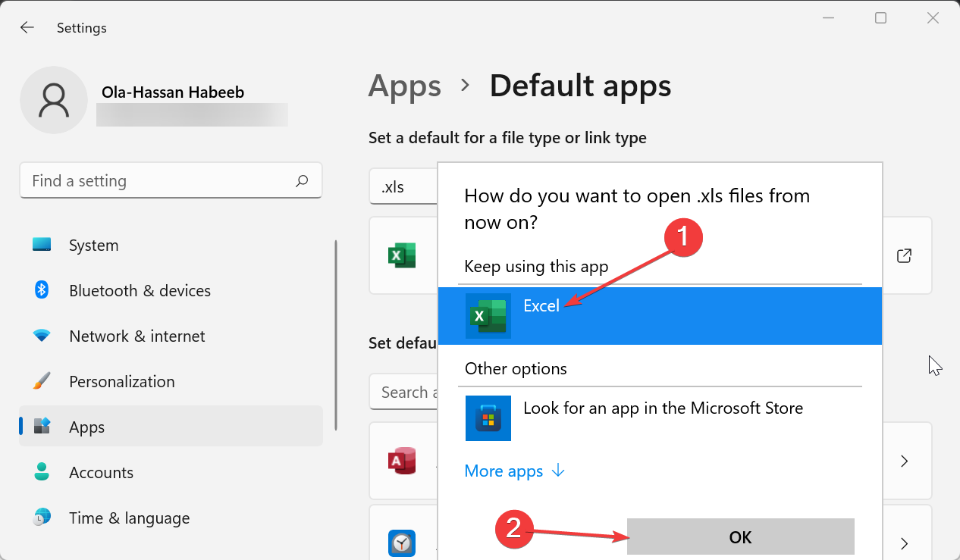Screen dimensions: 960x560
Task: Open Accounts settings
Action: click(x=171, y=473)
